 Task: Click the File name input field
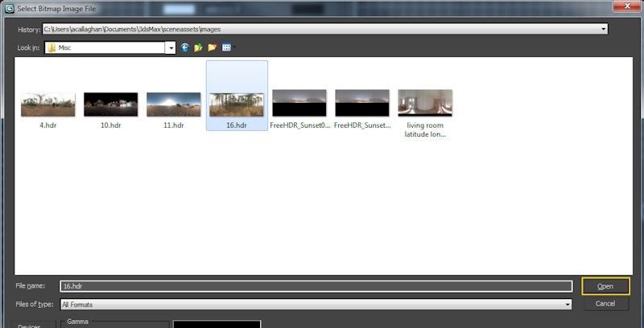click(314, 285)
